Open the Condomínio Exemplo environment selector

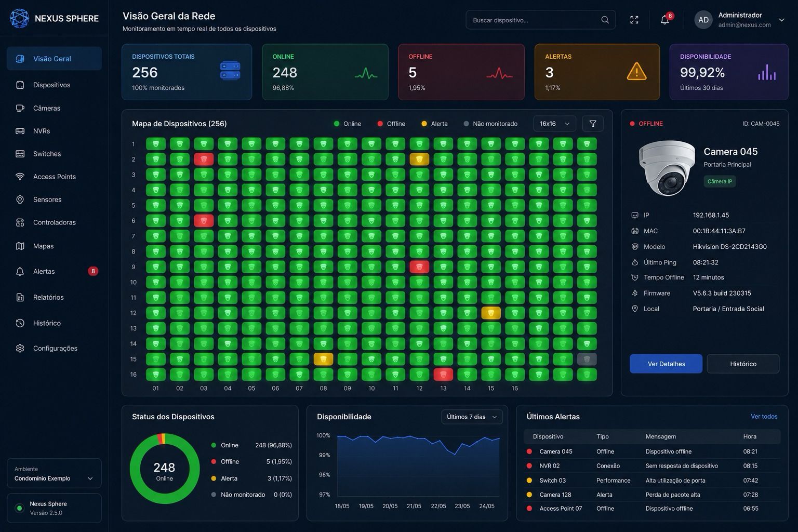point(54,473)
